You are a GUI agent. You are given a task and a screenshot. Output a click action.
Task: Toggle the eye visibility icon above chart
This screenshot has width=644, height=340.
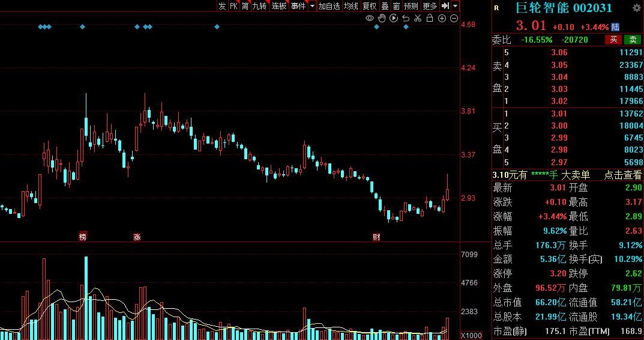pyautogui.click(x=370, y=18)
